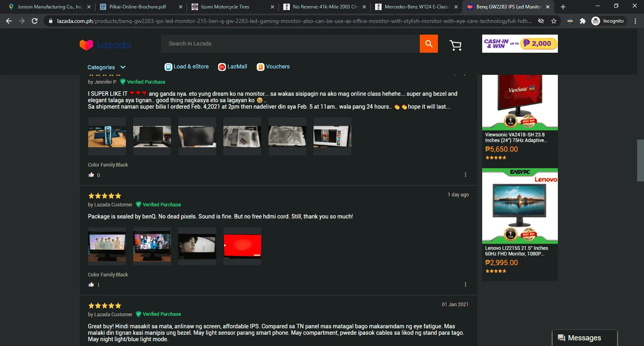This screenshot has width=644, height=346.
Task: Open the red screen photo in review
Action: tap(242, 246)
